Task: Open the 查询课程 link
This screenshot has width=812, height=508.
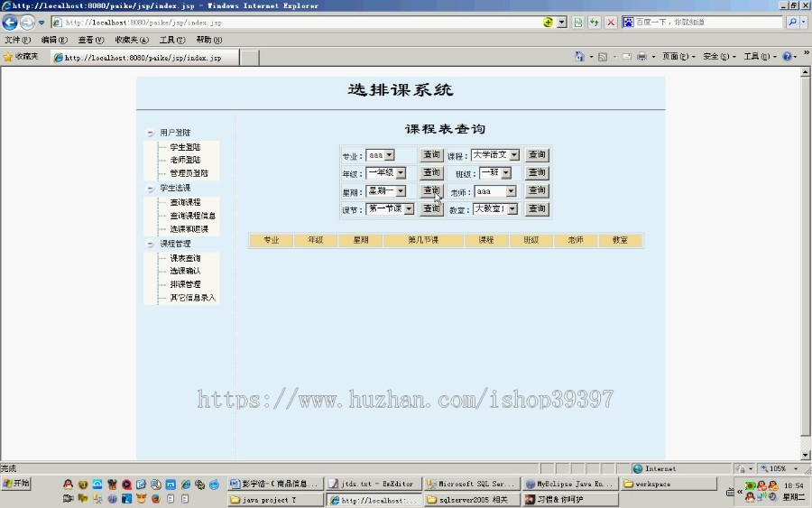Action: 185,202
